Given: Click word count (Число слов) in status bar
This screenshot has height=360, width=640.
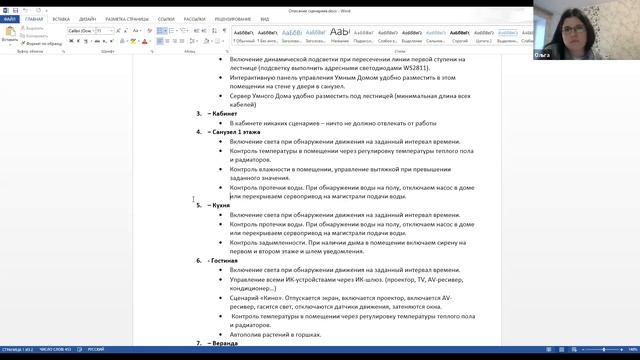Looking at the screenshot, I should coord(55,350).
